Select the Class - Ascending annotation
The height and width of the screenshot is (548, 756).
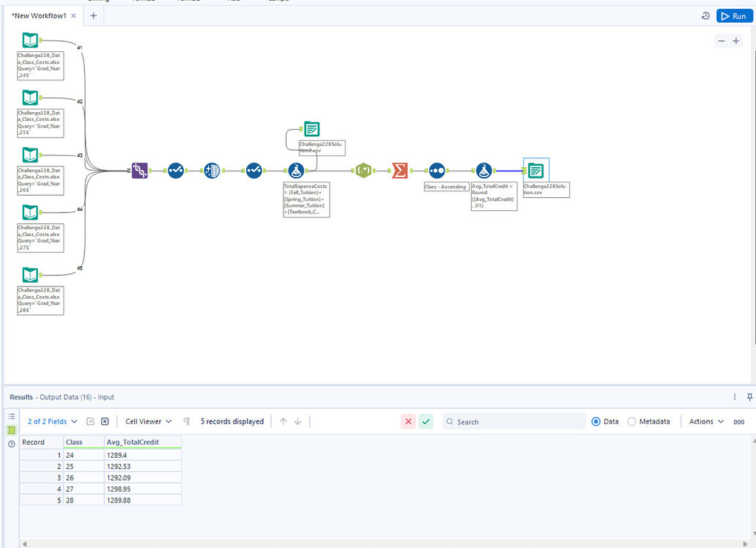(x=446, y=187)
